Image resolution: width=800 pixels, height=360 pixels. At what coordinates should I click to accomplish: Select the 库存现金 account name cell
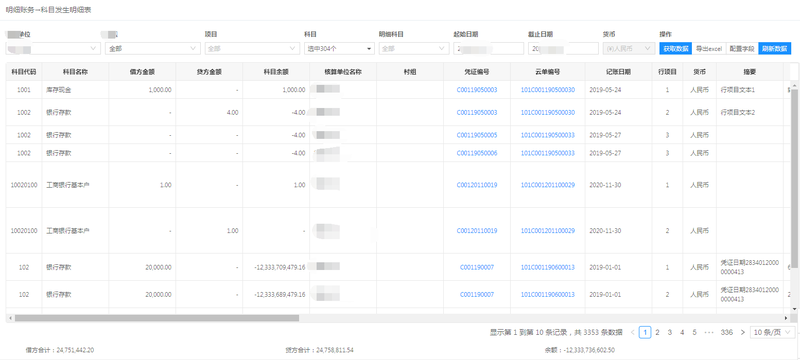click(76, 90)
